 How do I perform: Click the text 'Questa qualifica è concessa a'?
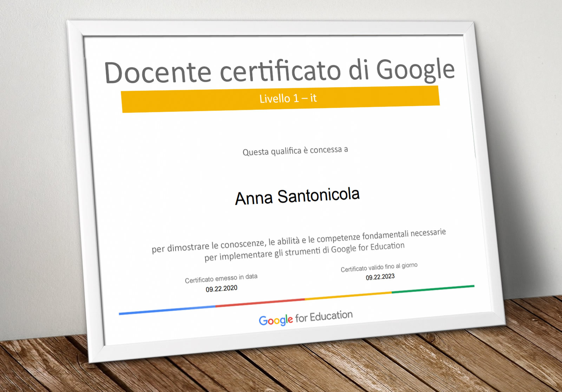coord(295,151)
